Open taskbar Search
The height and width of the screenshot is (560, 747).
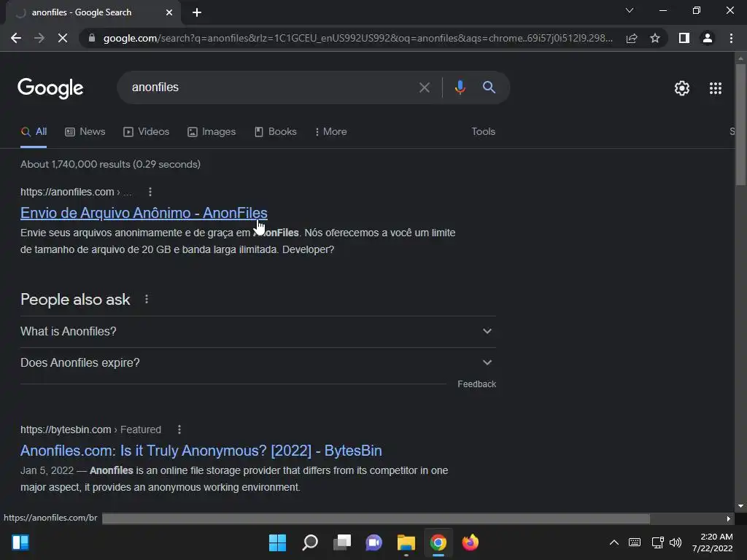click(x=310, y=542)
